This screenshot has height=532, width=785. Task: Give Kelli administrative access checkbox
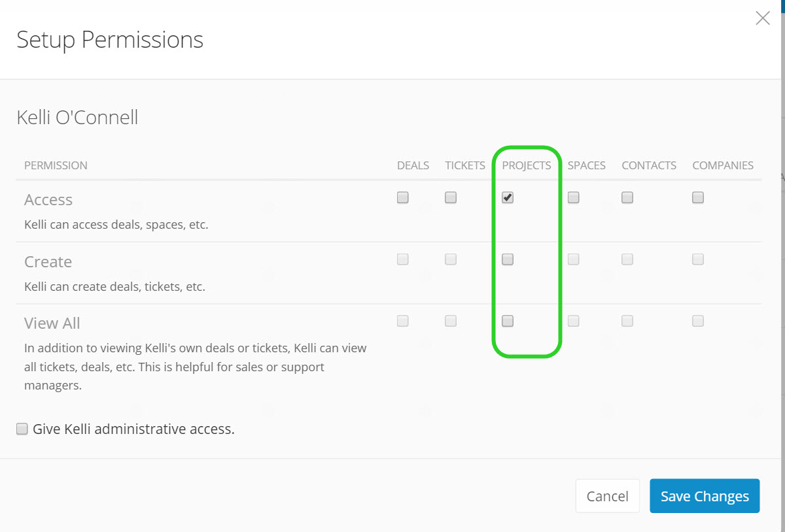coord(22,429)
